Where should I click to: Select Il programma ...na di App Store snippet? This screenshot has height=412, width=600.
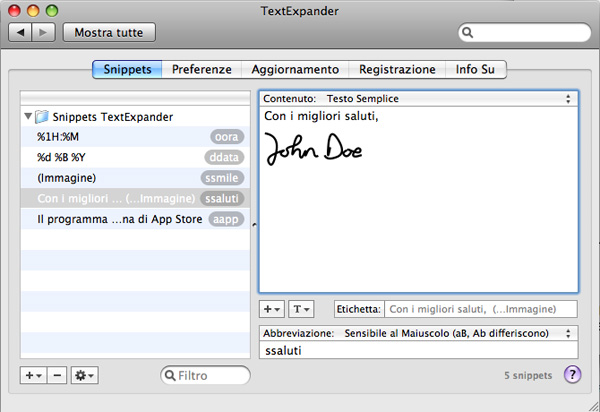(135, 219)
